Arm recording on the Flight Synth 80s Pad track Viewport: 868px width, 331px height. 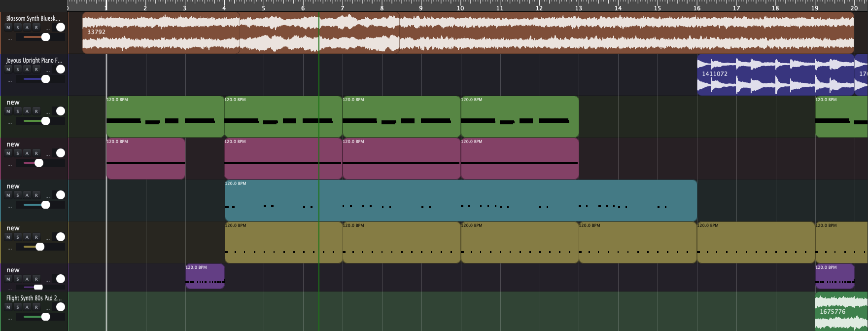(x=36, y=307)
